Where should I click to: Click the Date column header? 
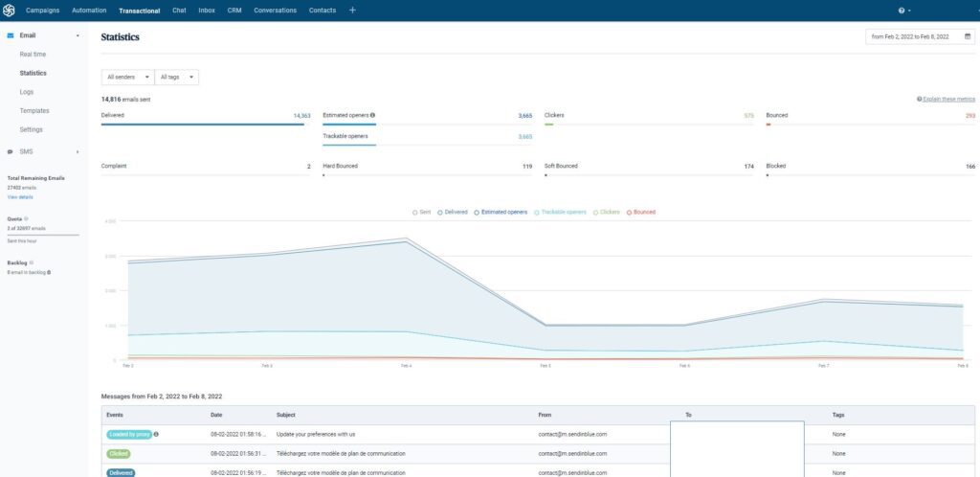216,415
